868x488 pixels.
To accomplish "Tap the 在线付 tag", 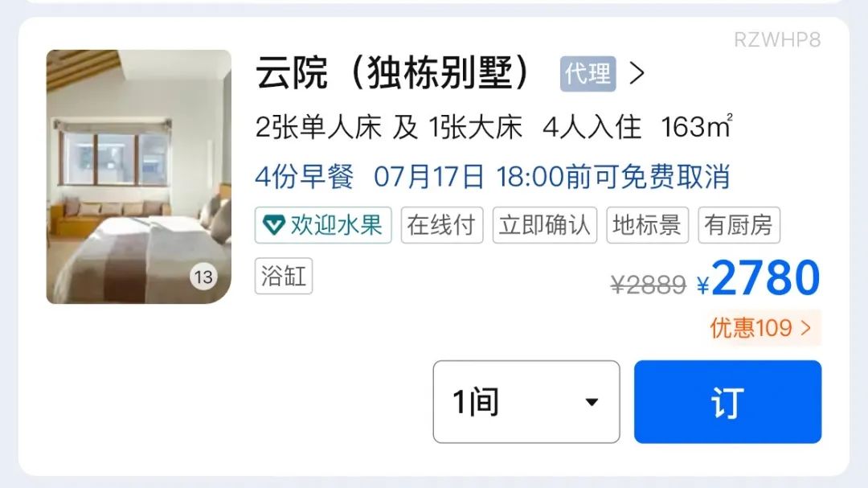I will click(442, 225).
